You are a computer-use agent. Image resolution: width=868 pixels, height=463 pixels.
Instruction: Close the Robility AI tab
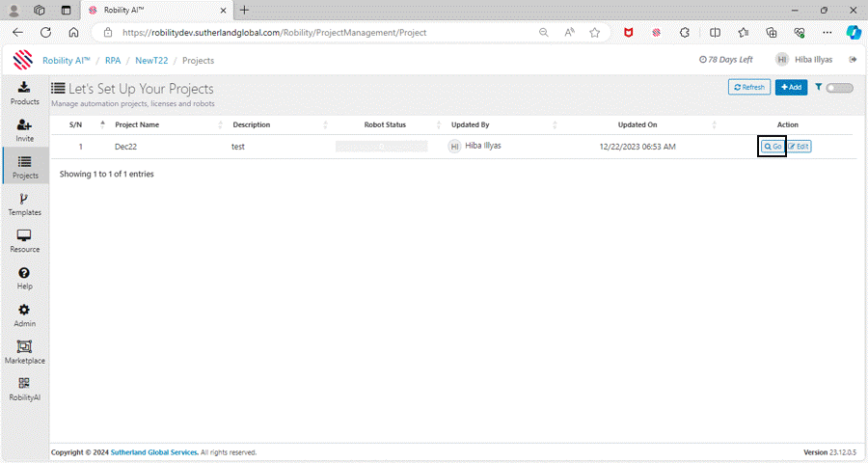coord(223,10)
